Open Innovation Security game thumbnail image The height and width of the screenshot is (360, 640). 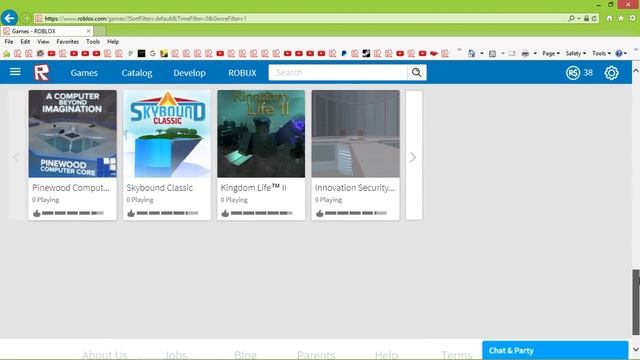pyautogui.click(x=356, y=134)
